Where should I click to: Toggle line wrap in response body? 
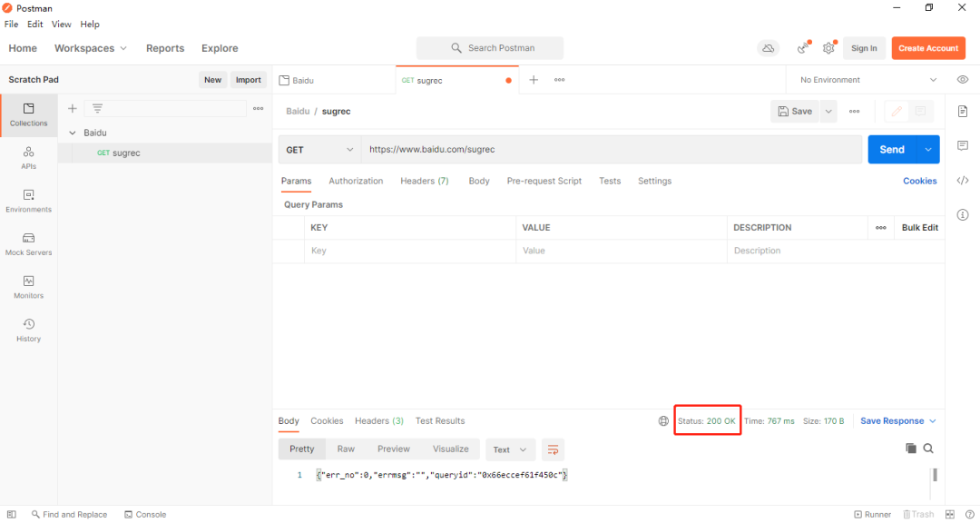click(x=554, y=449)
